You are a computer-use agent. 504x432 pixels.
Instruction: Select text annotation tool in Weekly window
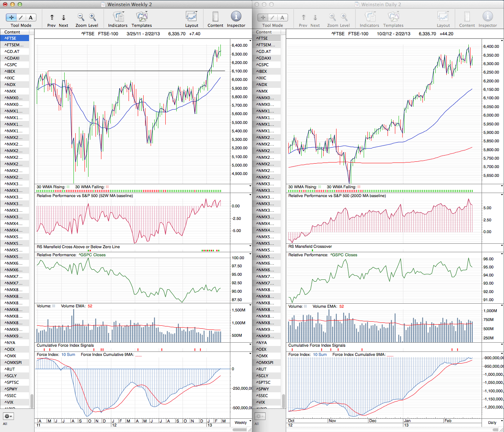[30, 17]
